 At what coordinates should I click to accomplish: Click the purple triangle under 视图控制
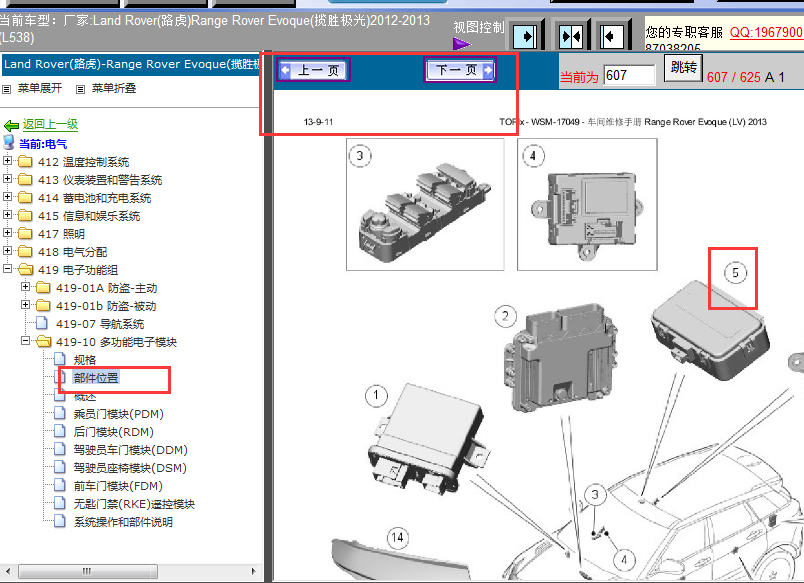click(461, 44)
